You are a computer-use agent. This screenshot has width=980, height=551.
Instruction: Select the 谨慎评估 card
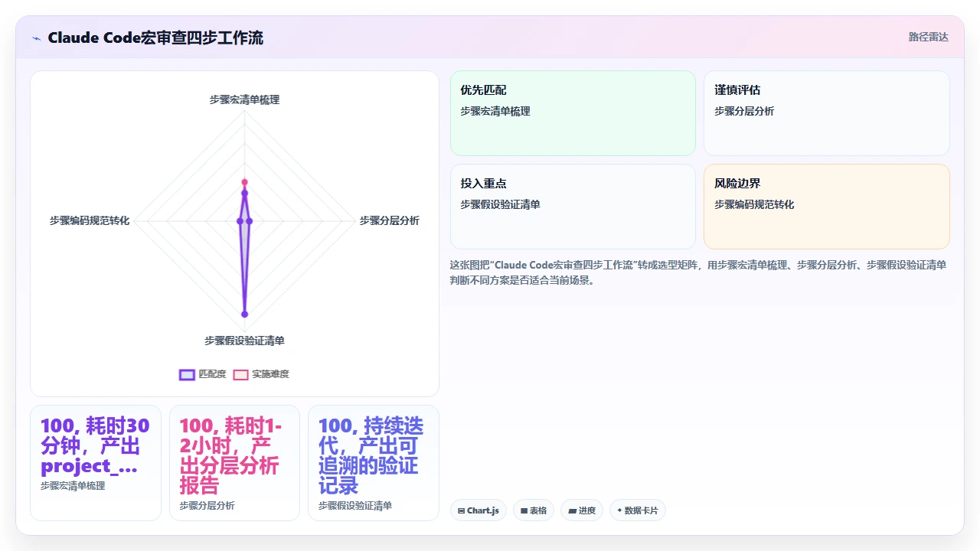(827, 113)
